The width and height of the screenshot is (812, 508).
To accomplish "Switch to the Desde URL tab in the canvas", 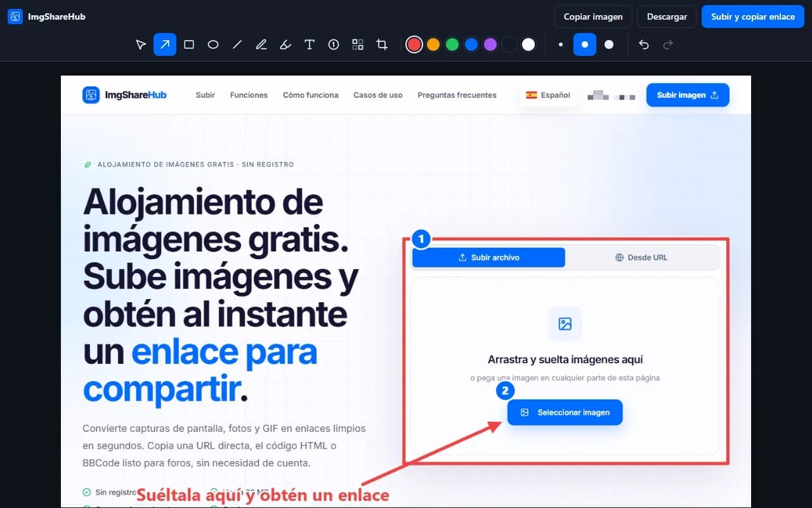I will (641, 257).
